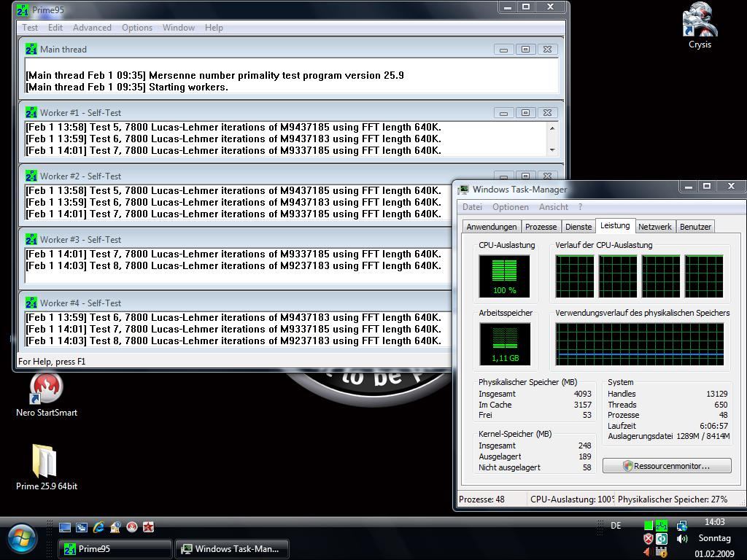Click the taskbar clock showing 14:03
Screen dimensions: 747x560
(715, 522)
